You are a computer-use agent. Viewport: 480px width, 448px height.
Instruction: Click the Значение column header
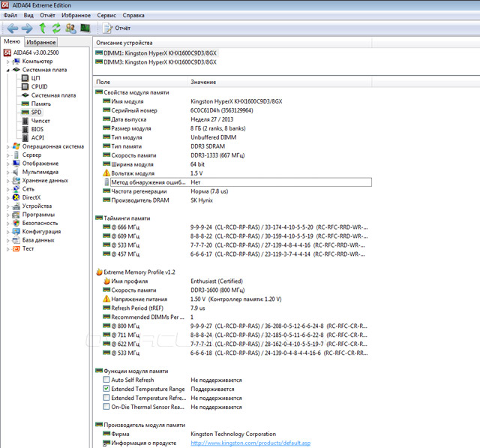pos(280,82)
